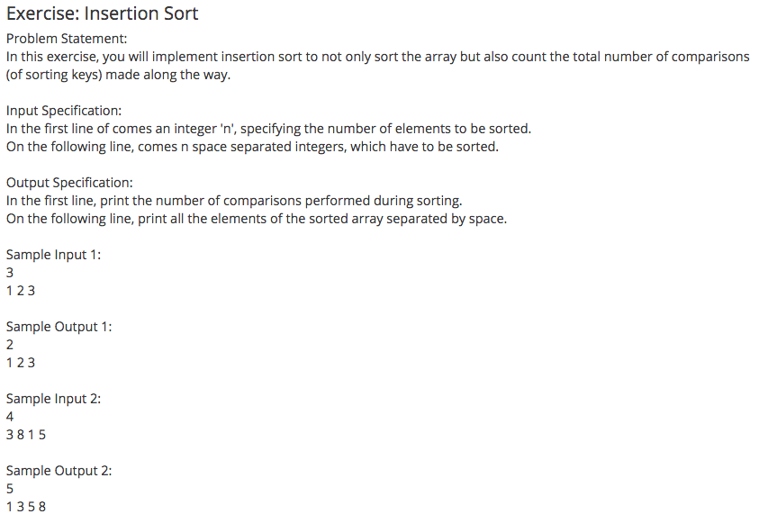Click the "print the number of comparisons" line
Image resolution: width=759 pixels, height=532 pixels.
pyautogui.click(x=234, y=201)
